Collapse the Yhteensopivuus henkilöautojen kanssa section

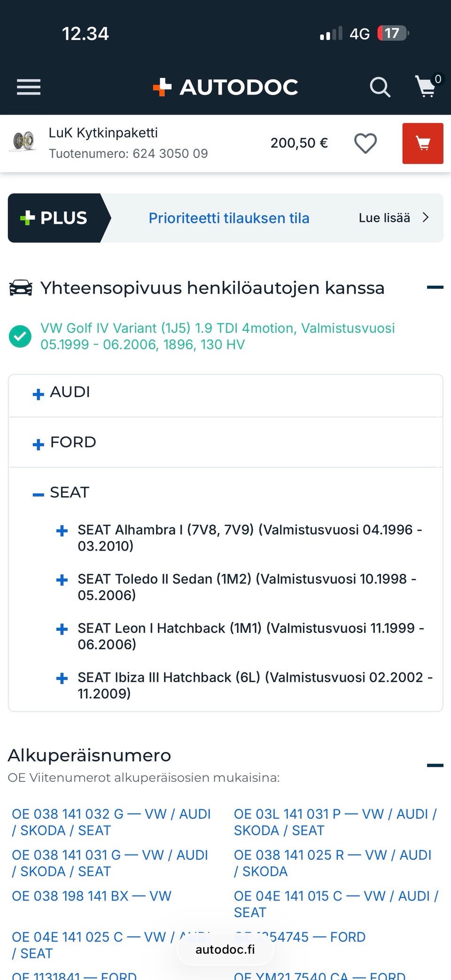[435, 288]
